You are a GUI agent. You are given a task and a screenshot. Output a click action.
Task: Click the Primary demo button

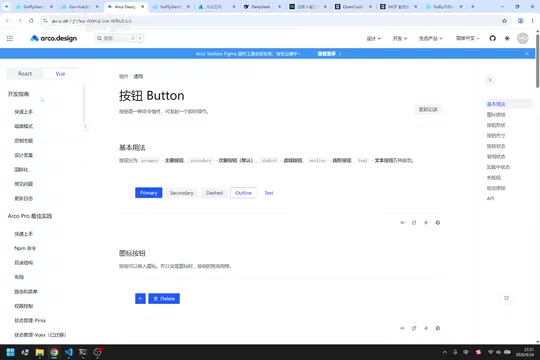(148, 193)
